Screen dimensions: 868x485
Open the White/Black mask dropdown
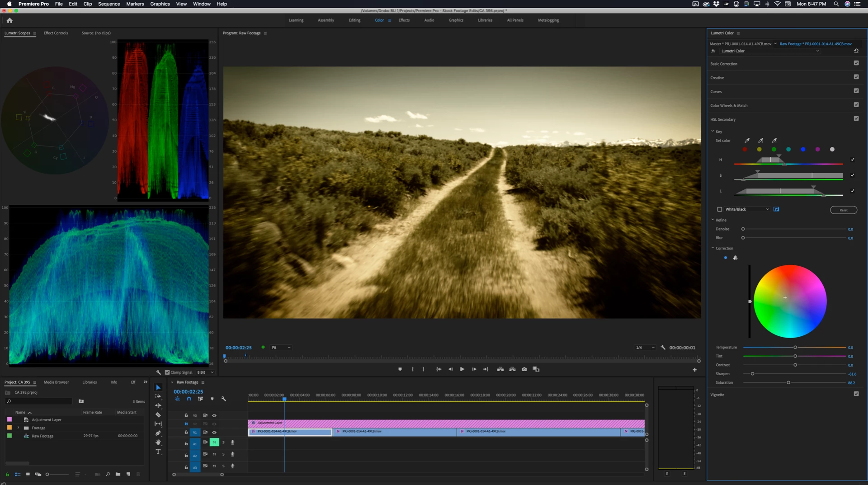pos(747,209)
